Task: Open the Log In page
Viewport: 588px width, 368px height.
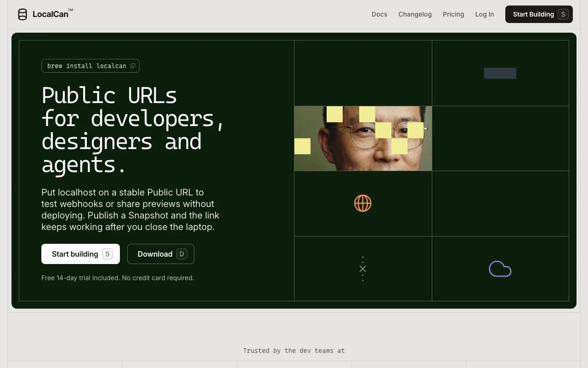Action: pos(485,14)
